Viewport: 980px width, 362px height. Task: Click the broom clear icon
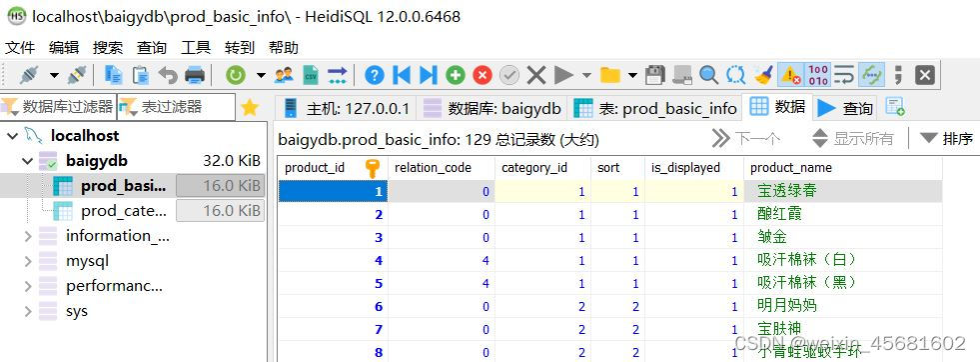763,76
